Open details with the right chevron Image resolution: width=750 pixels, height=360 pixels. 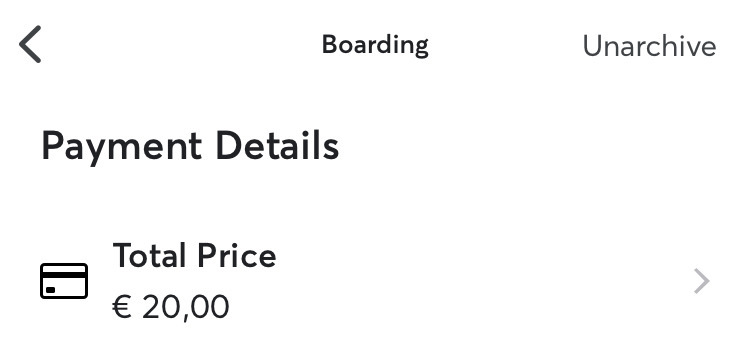tap(701, 281)
